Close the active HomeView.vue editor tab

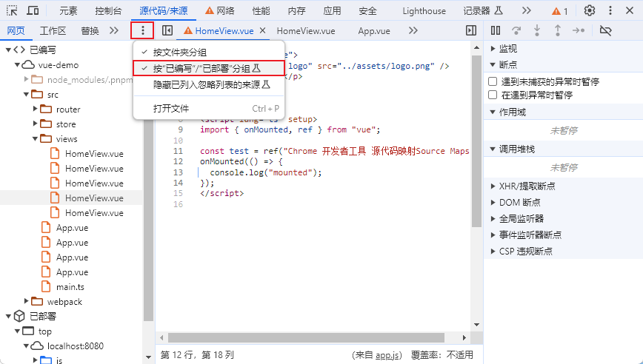tap(263, 31)
